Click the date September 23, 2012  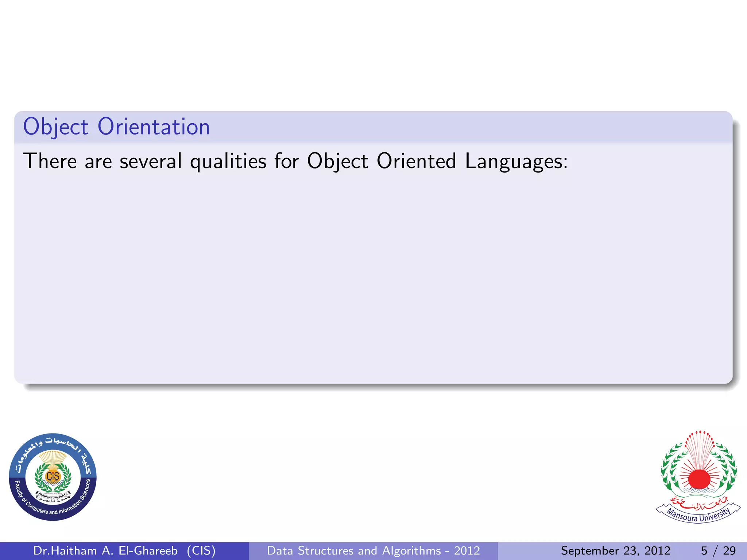(x=615, y=551)
